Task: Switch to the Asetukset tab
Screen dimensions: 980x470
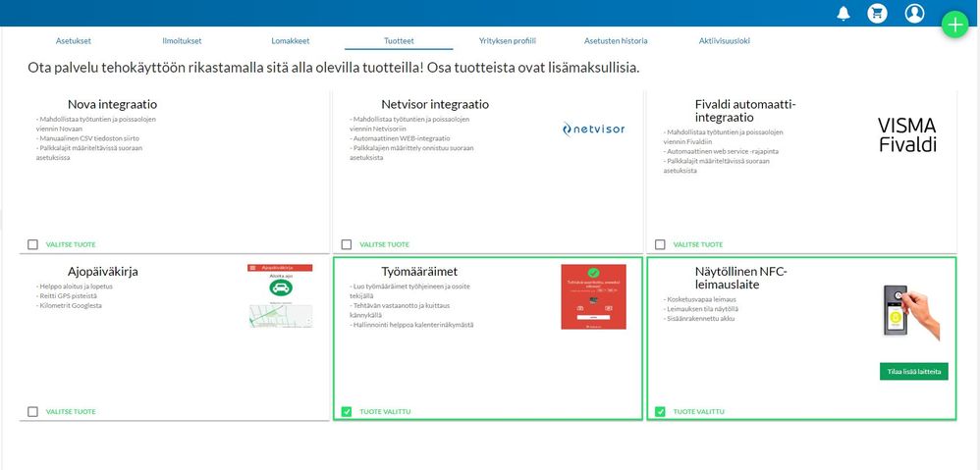Action: point(74,41)
